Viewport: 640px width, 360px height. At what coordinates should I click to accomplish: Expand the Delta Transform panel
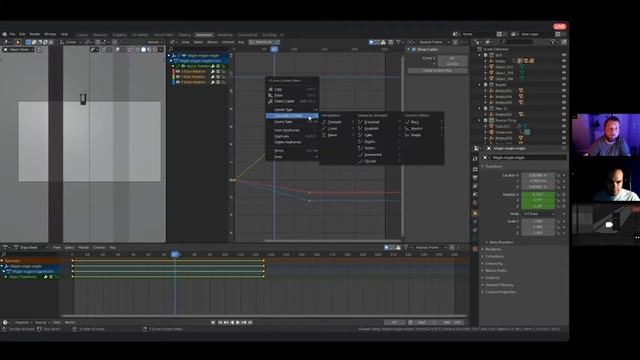(x=501, y=242)
